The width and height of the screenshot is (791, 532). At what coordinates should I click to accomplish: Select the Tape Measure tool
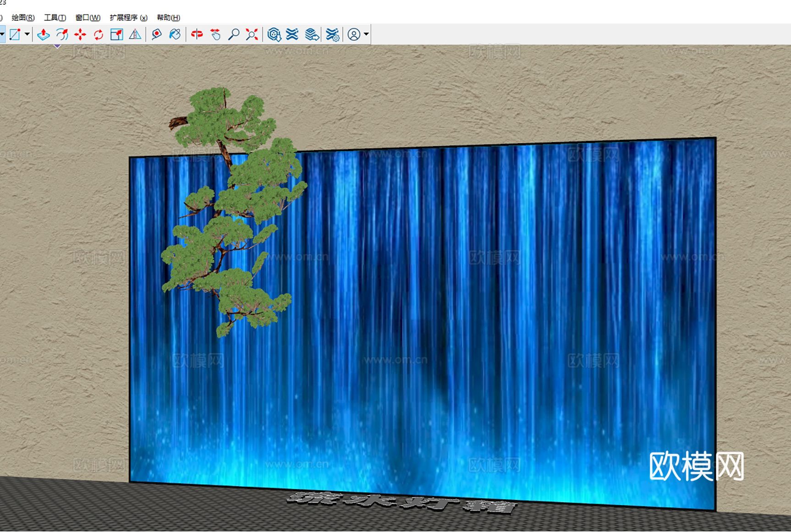click(x=157, y=34)
